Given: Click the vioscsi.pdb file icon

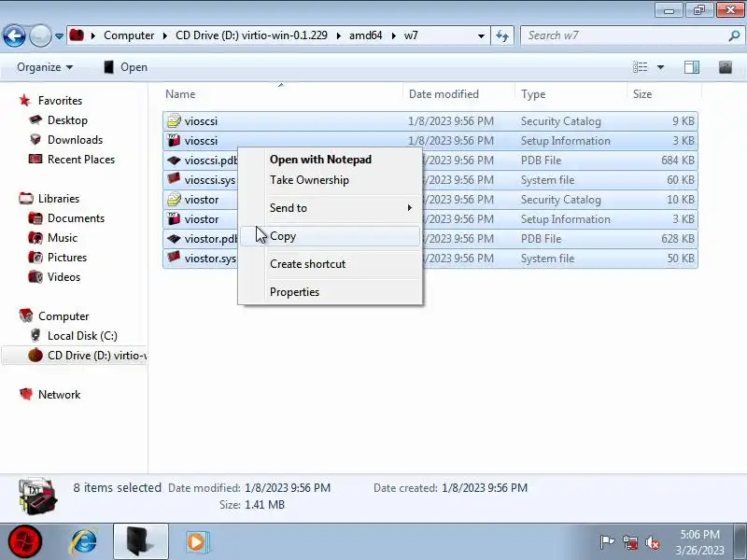Looking at the screenshot, I should tap(174, 160).
